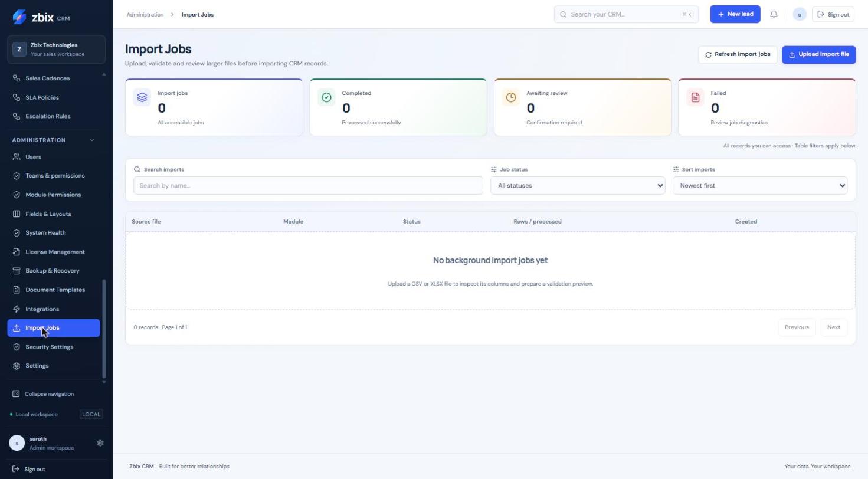Click Refresh import jobs
Viewport: 868px width, 479px height.
738,54
